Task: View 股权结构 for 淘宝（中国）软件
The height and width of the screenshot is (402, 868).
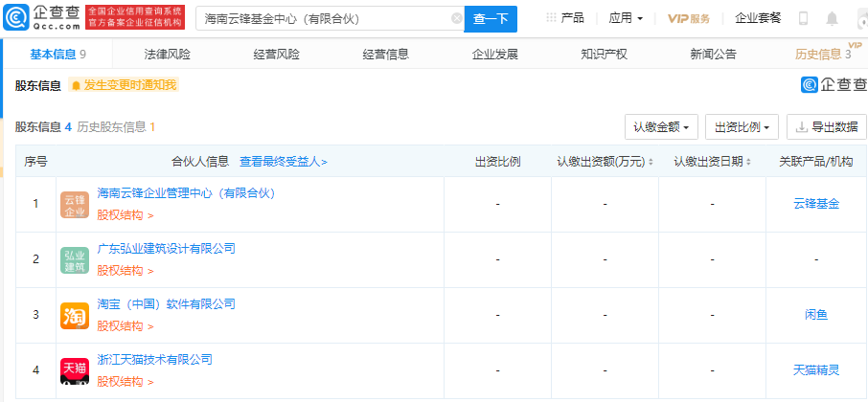Action: tap(126, 325)
